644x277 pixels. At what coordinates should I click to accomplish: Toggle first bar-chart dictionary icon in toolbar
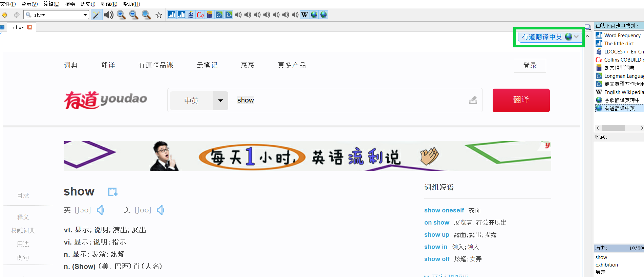(x=172, y=15)
